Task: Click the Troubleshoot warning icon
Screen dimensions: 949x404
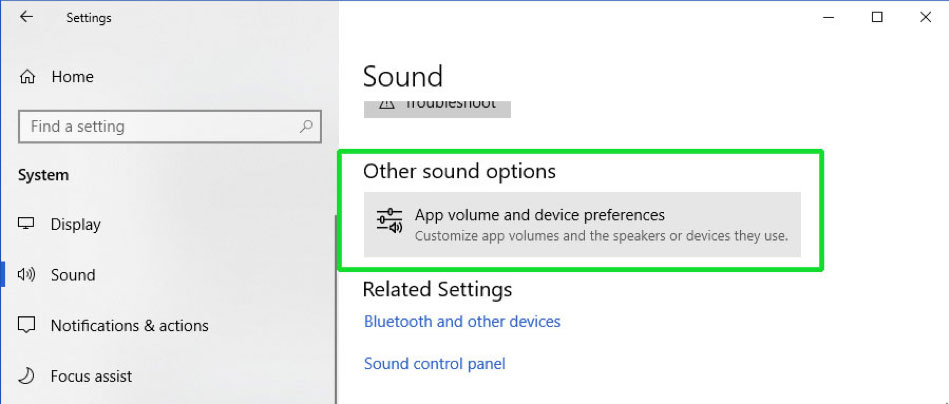Action: point(386,104)
